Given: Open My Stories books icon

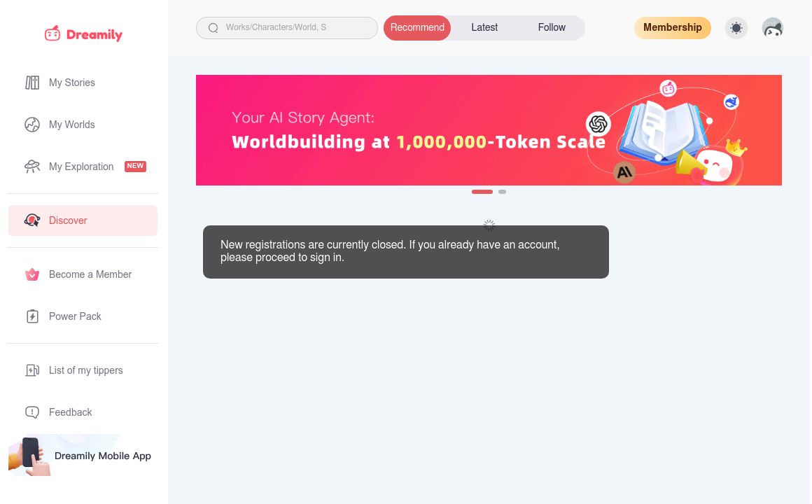Looking at the screenshot, I should [32, 83].
